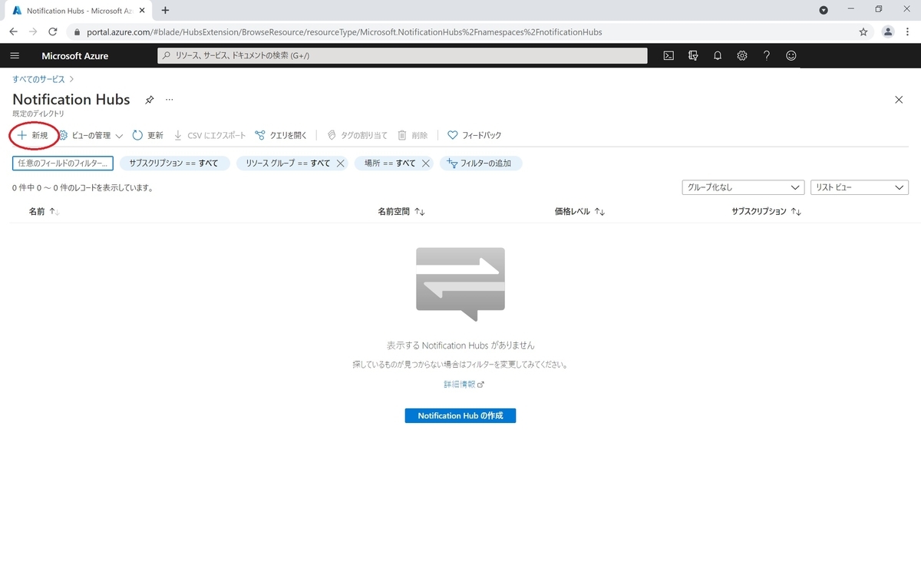Viewport: 921px width, 588px height.
Task: Close the Notification Hubs browser tab
Action: tap(141, 11)
